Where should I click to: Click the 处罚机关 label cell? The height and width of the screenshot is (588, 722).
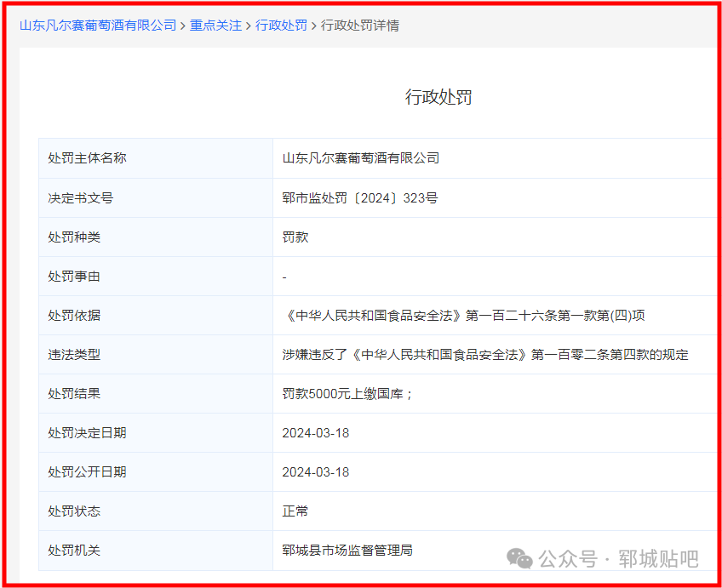coord(156,551)
